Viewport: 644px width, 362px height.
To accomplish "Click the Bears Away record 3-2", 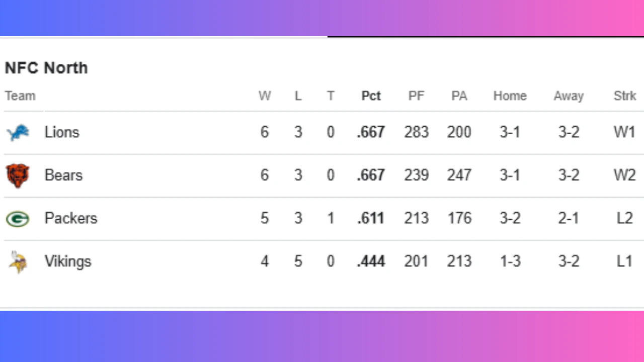I will [x=569, y=175].
